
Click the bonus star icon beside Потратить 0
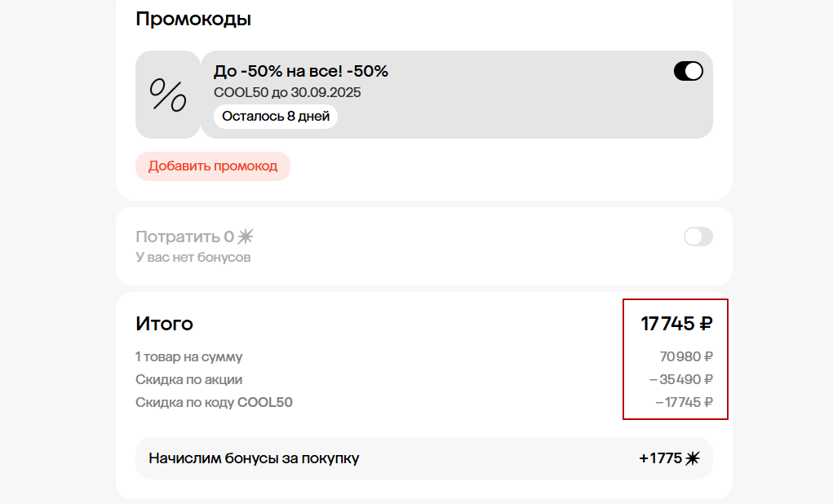tap(246, 237)
